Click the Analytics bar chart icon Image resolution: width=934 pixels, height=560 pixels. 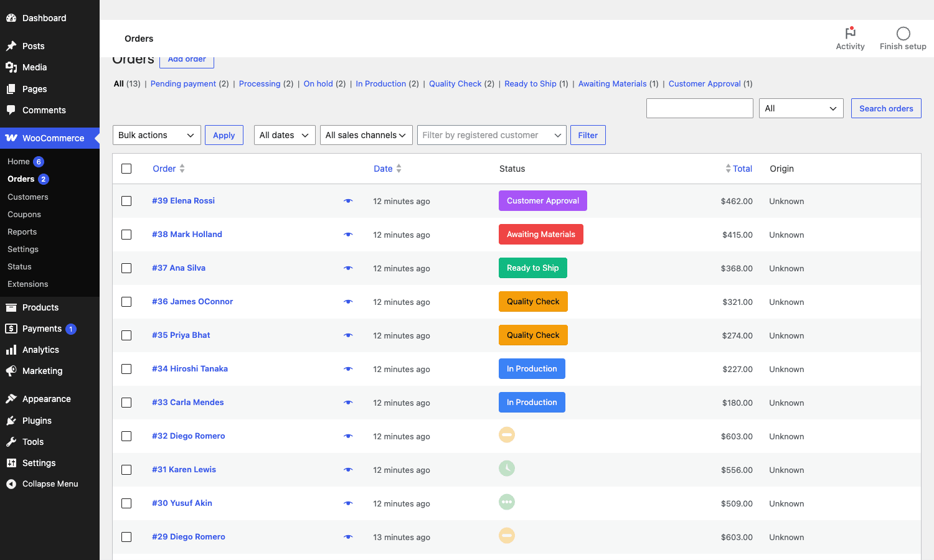pos(11,350)
